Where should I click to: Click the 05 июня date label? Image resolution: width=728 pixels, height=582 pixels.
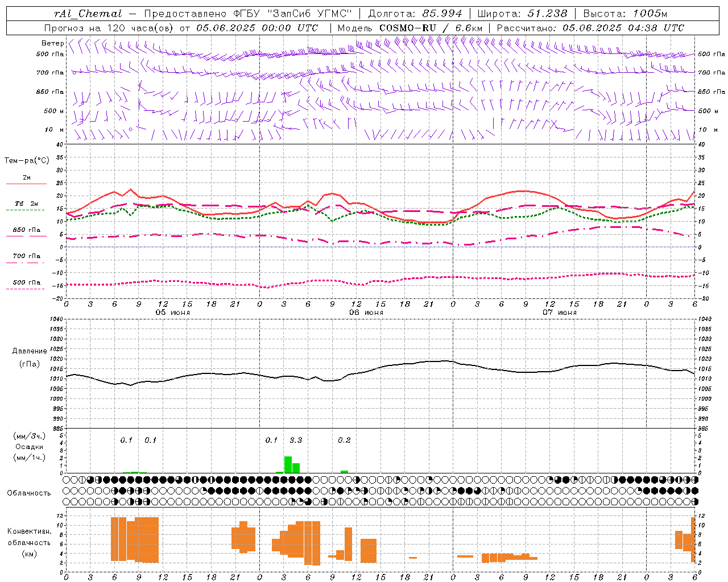[x=173, y=313]
